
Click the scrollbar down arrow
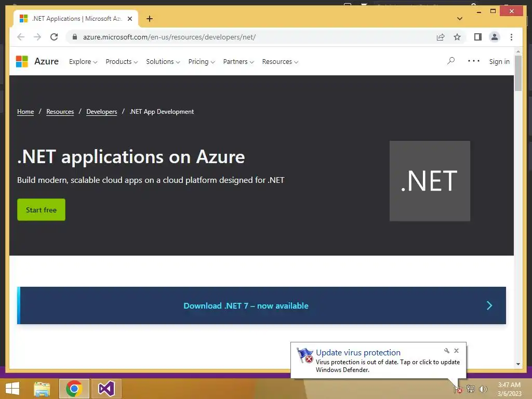click(x=518, y=364)
